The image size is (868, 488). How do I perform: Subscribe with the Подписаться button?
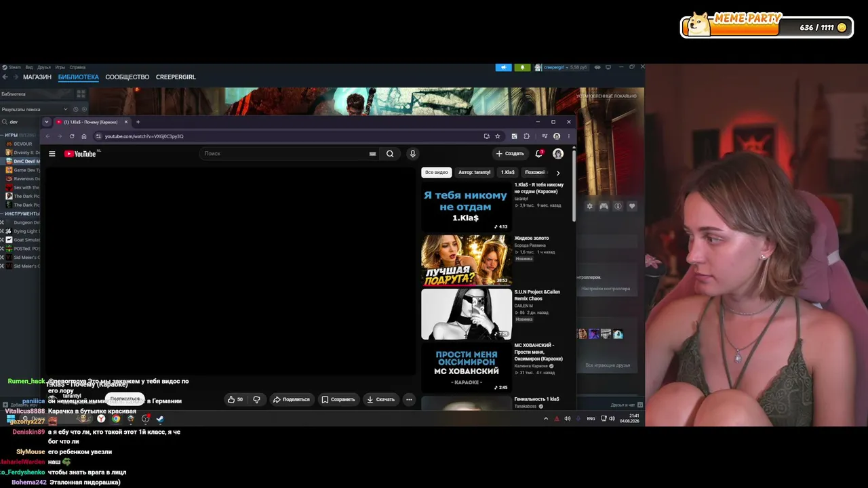click(125, 399)
